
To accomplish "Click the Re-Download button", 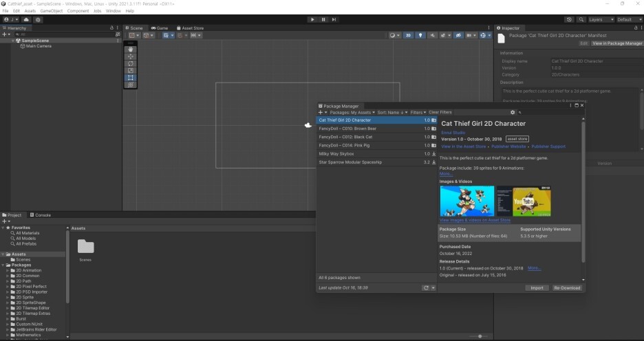I will [567, 287].
